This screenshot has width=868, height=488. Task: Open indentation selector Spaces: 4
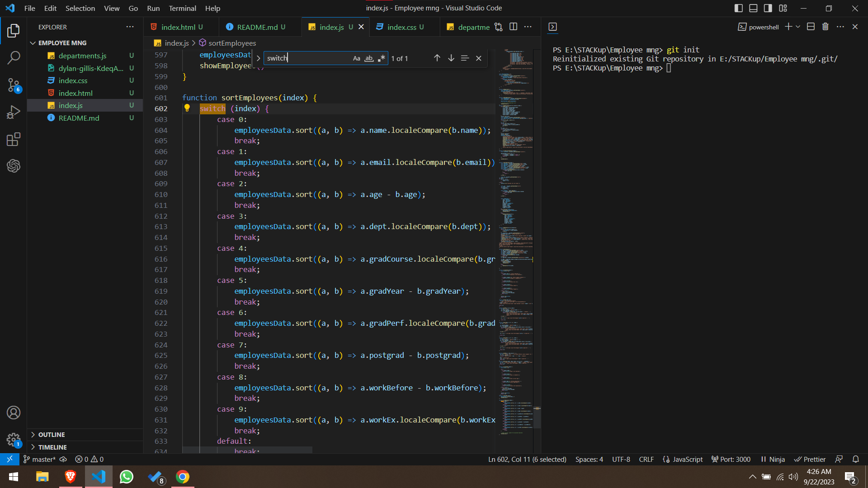tap(589, 459)
